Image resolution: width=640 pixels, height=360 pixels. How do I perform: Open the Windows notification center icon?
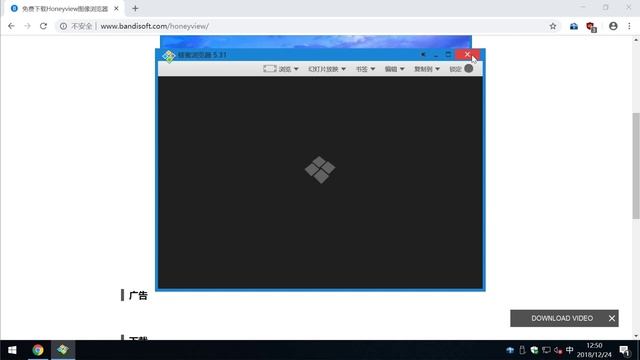pos(624,350)
